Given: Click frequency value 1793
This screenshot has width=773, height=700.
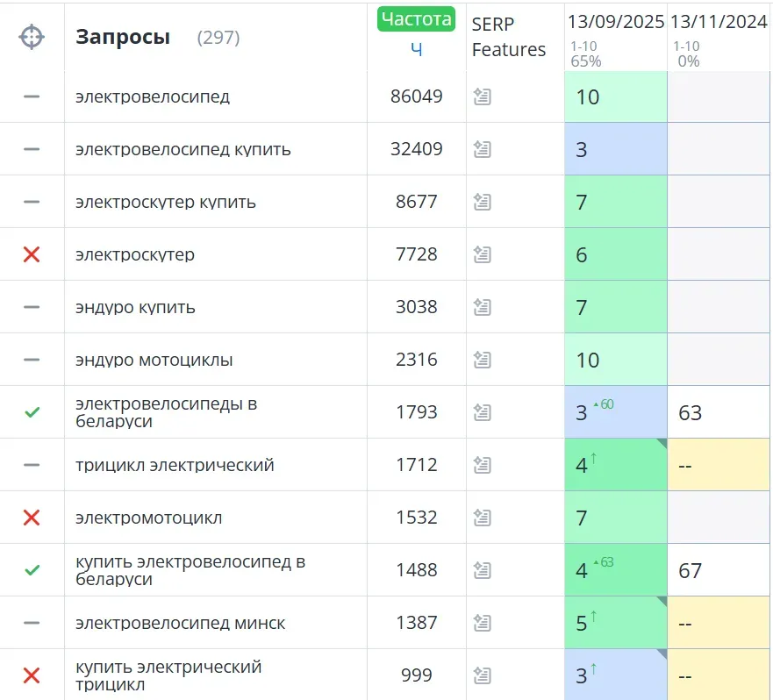Looking at the screenshot, I should tap(417, 412).
